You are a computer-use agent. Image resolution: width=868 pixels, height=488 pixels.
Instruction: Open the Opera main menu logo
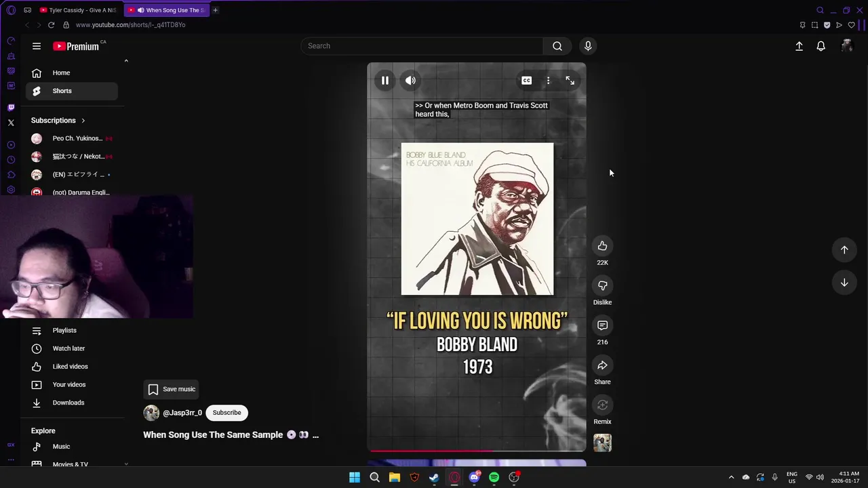tap(11, 10)
